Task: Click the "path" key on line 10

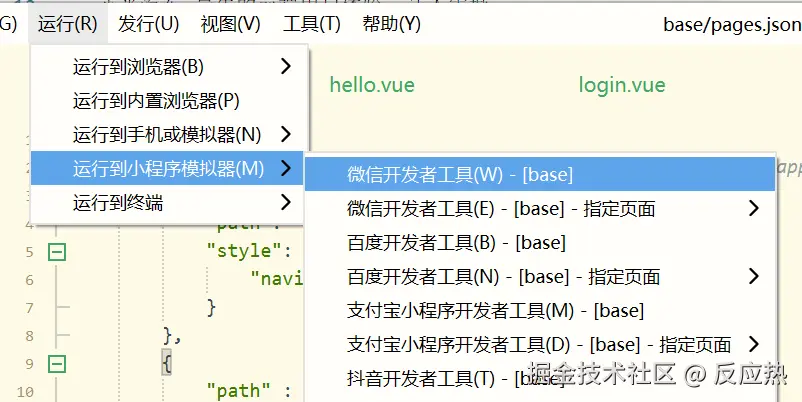Action: tap(240, 391)
